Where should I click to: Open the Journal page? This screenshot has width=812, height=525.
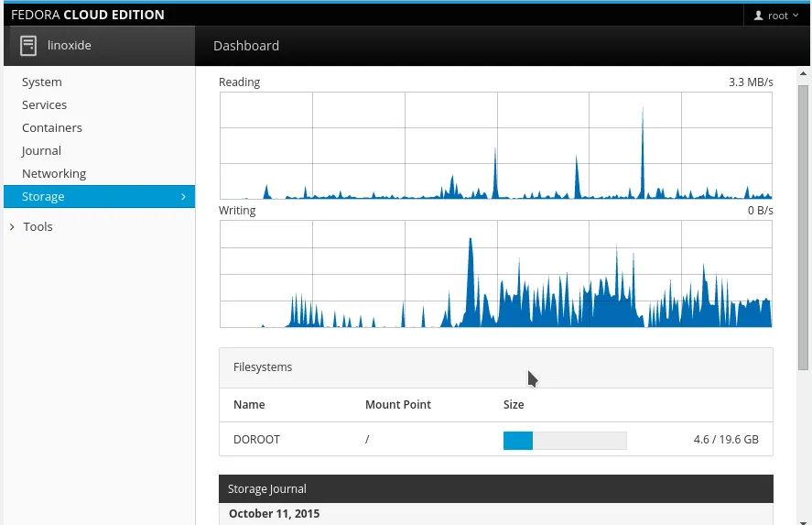42,150
